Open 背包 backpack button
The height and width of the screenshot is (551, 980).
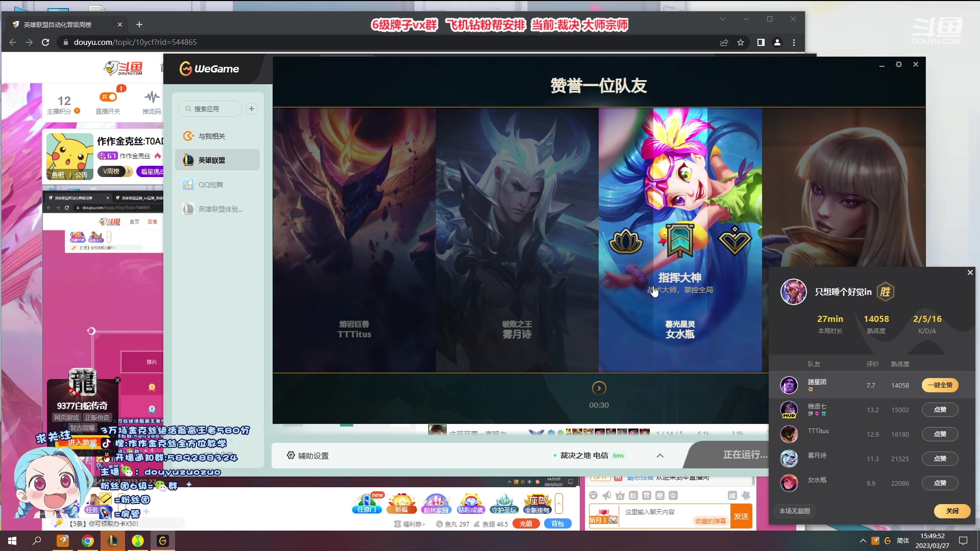[x=558, y=524]
